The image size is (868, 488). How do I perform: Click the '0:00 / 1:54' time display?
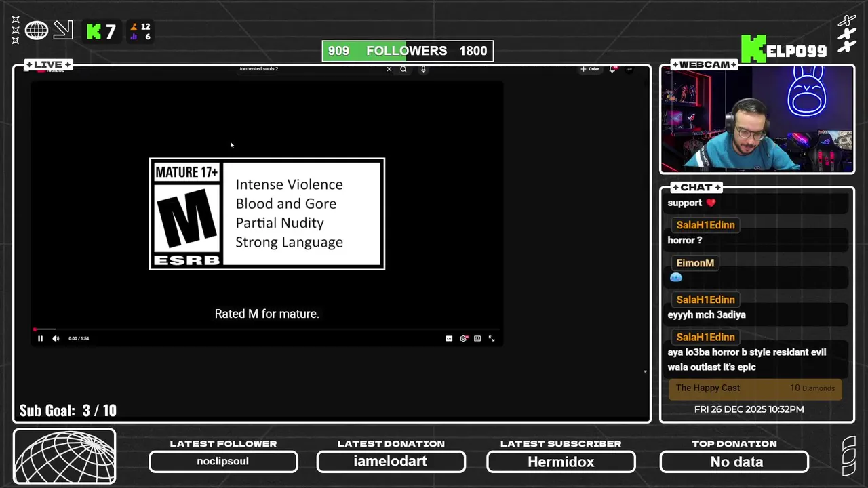79,338
